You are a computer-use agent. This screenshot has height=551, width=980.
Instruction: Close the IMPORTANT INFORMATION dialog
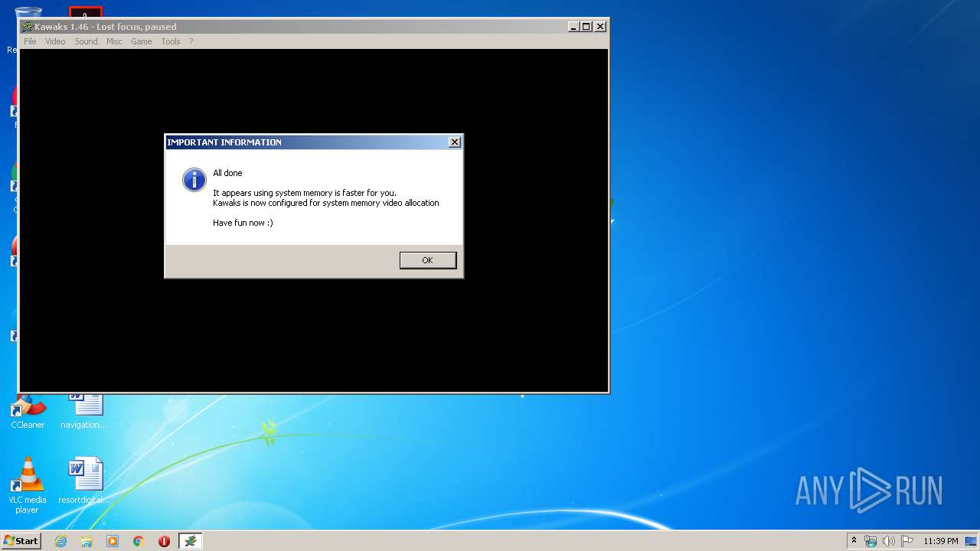(454, 142)
